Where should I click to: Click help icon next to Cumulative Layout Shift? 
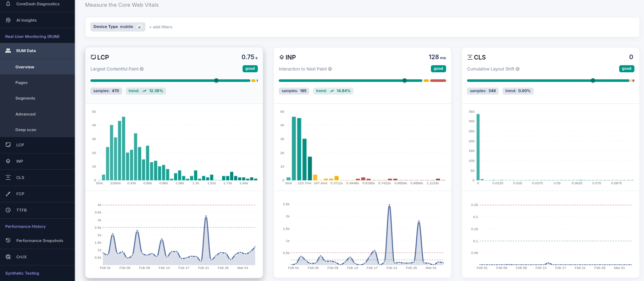pos(518,69)
